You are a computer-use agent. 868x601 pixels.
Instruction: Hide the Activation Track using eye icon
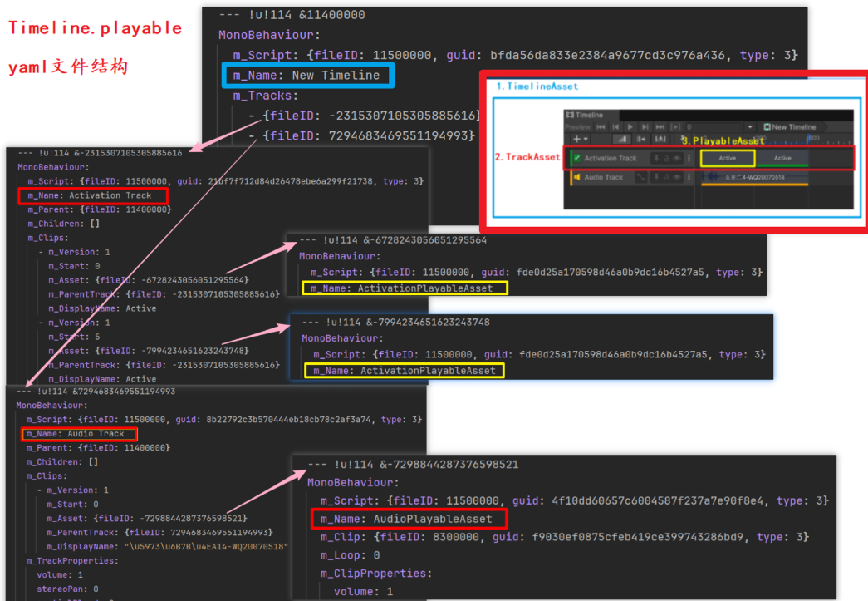click(x=677, y=158)
